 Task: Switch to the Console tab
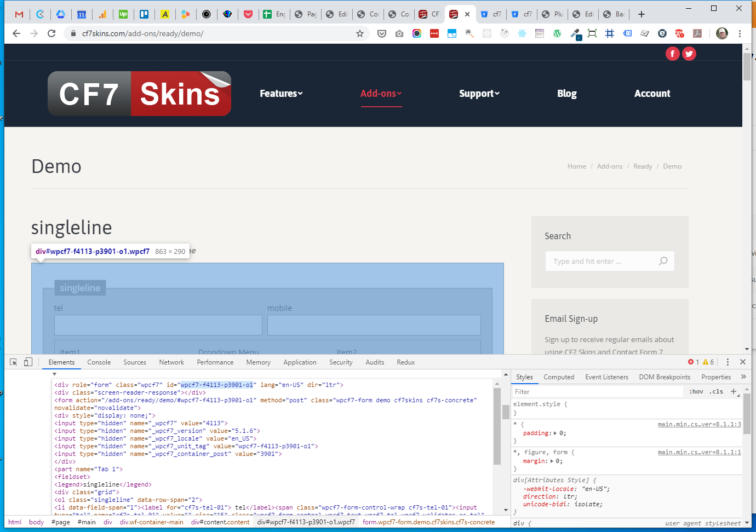click(x=99, y=362)
